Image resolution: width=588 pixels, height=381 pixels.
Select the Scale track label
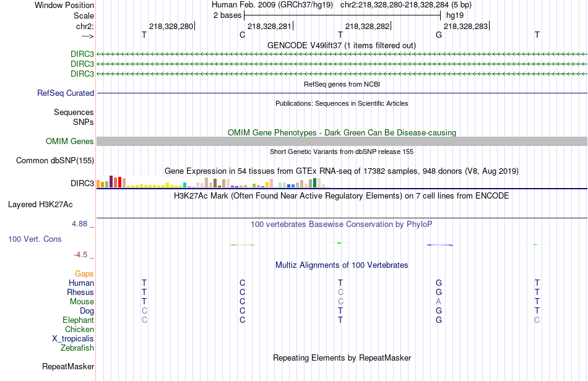click(x=84, y=15)
